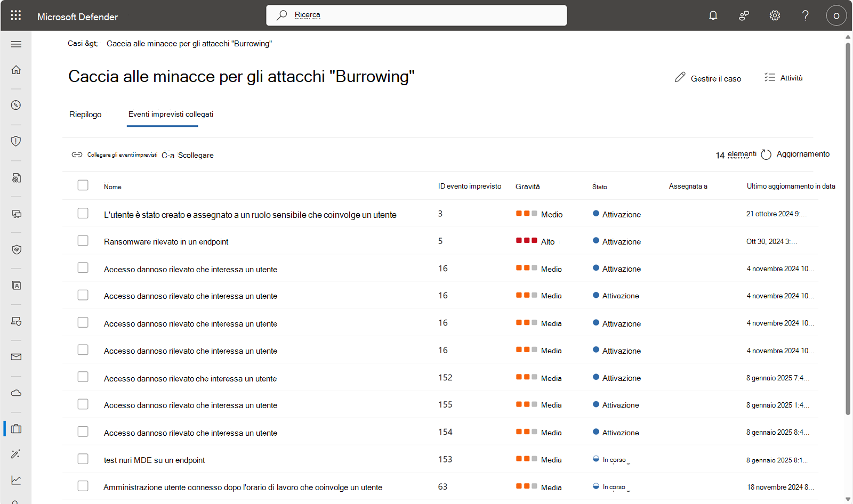Screen dimensions: 853x504
Task: Open the magic wand sidebar icon
Action: pyautogui.click(x=16, y=454)
